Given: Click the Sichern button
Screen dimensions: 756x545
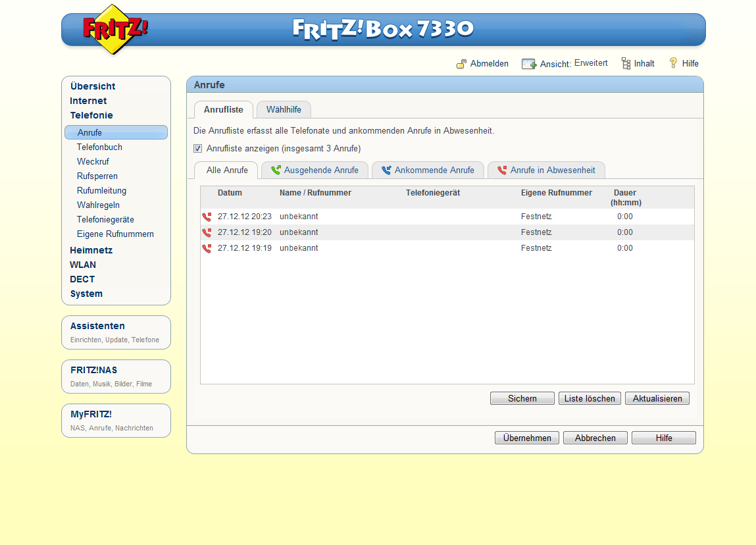Looking at the screenshot, I should click(x=522, y=398).
